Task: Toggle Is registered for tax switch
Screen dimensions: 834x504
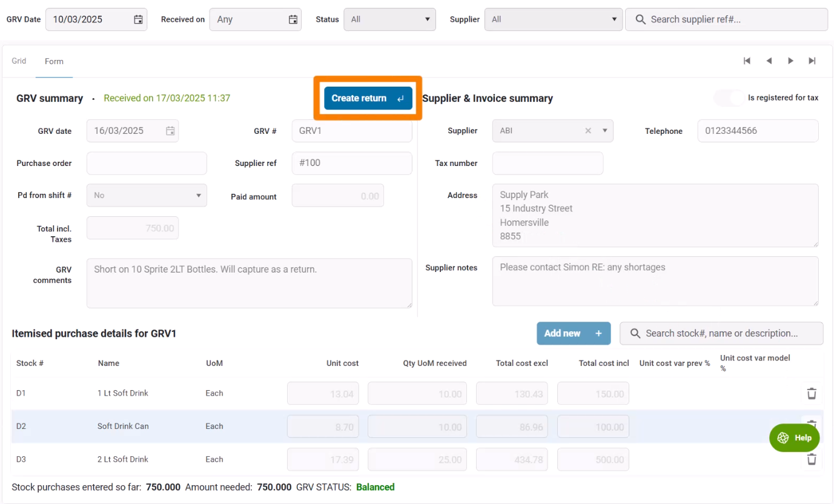Action: (x=729, y=98)
